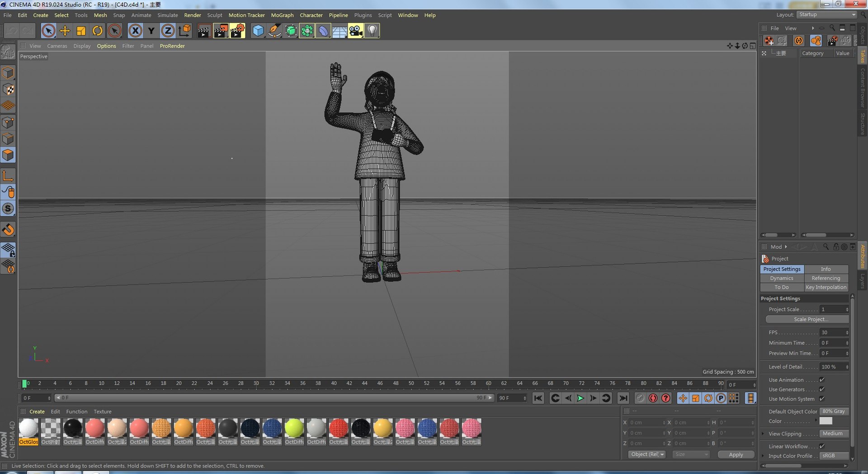Switch to the Referencing tab
This screenshot has width=868, height=474.
[826, 278]
